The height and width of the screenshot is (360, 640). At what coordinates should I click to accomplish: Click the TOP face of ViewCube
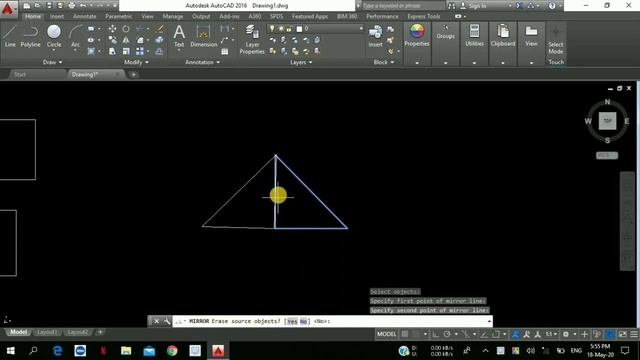607,121
